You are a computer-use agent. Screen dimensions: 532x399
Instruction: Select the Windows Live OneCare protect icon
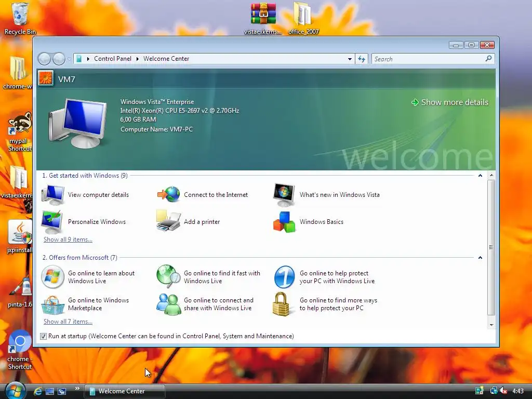pos(284,277)
